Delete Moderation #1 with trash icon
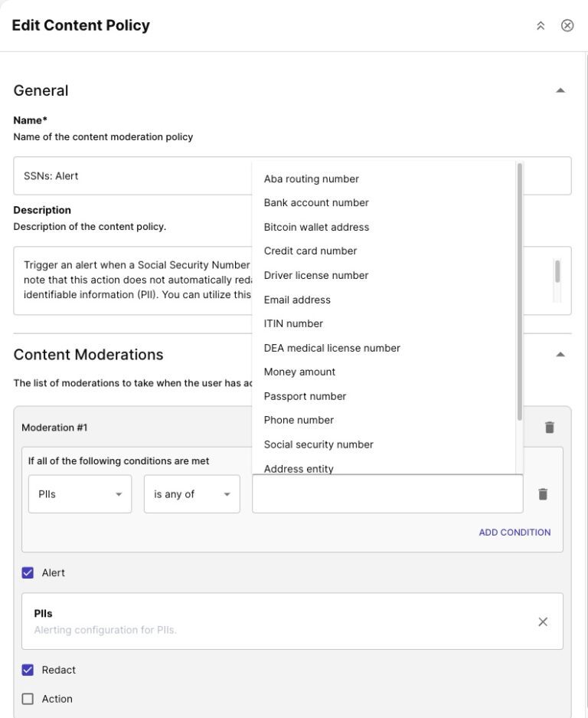The image size is (588, 718). coord(549,428)
